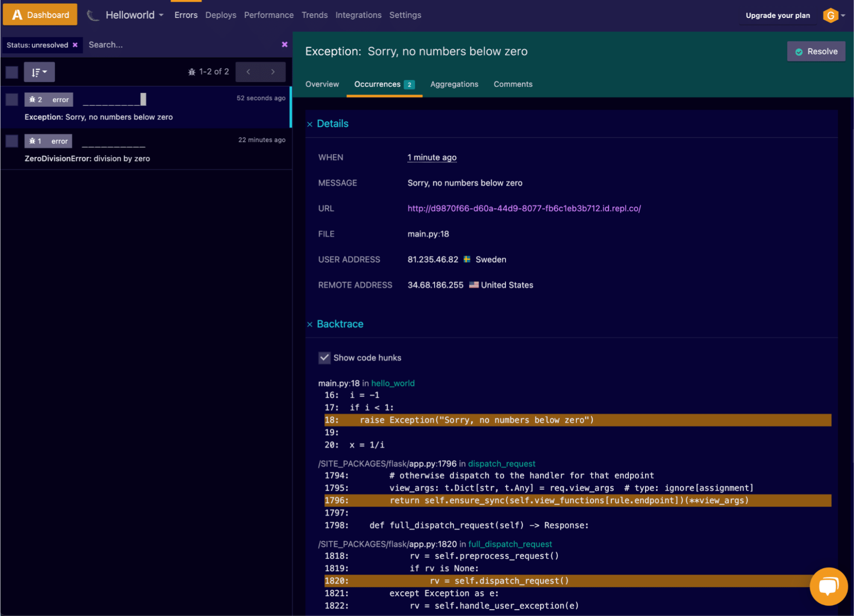Screen dimensions: 854x616
Task: Open the Helloworld project dropdown
Action: coord(161,15)
